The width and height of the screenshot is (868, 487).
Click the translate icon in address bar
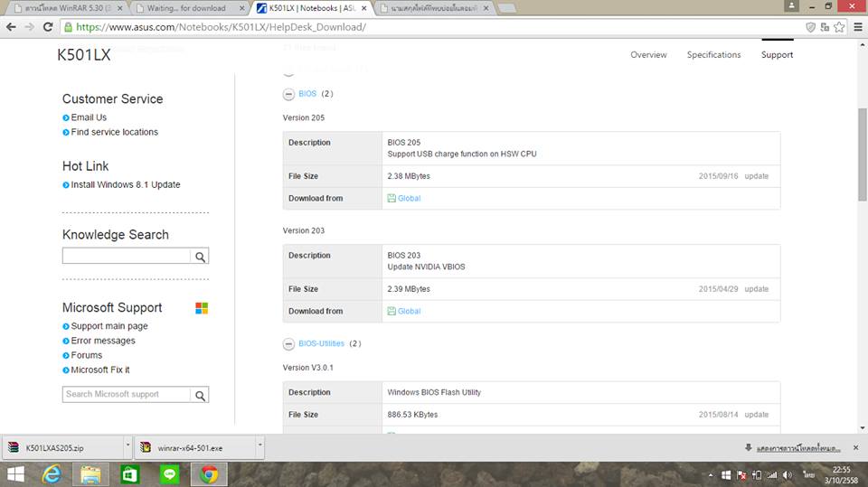click(825, 26)
